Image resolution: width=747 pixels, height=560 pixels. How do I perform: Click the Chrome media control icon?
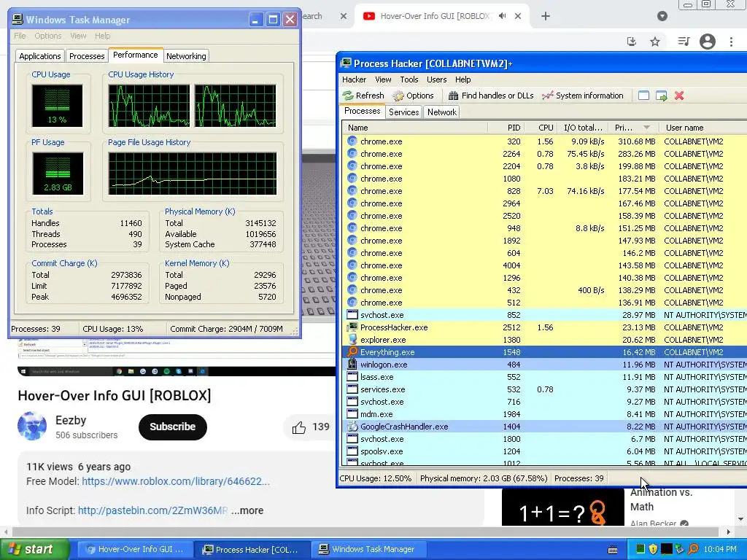point(684,42)
